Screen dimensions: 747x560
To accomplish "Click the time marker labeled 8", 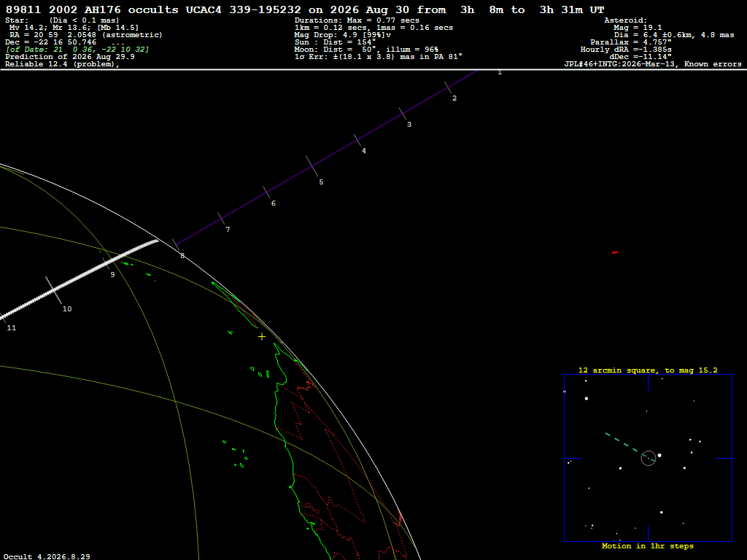I will pos(182,256).
